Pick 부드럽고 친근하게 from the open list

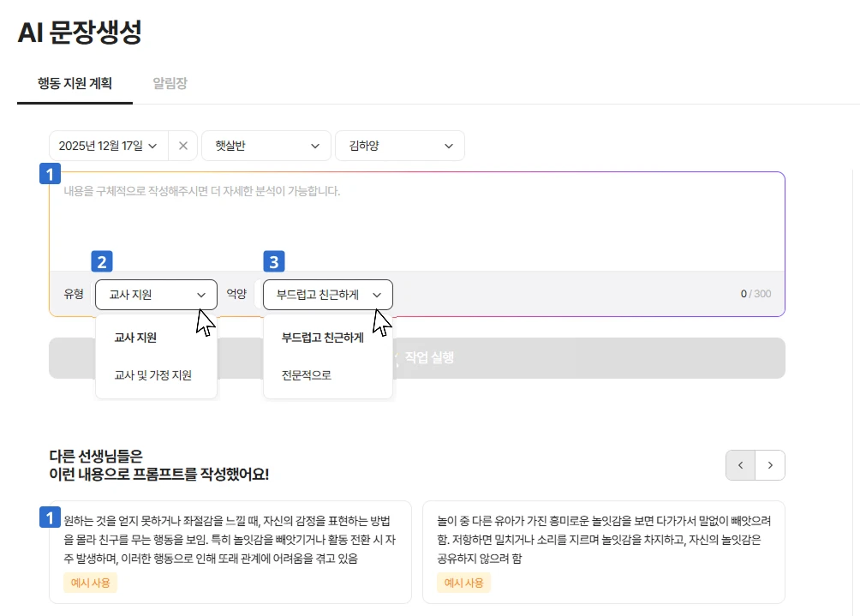pos(323,338)
